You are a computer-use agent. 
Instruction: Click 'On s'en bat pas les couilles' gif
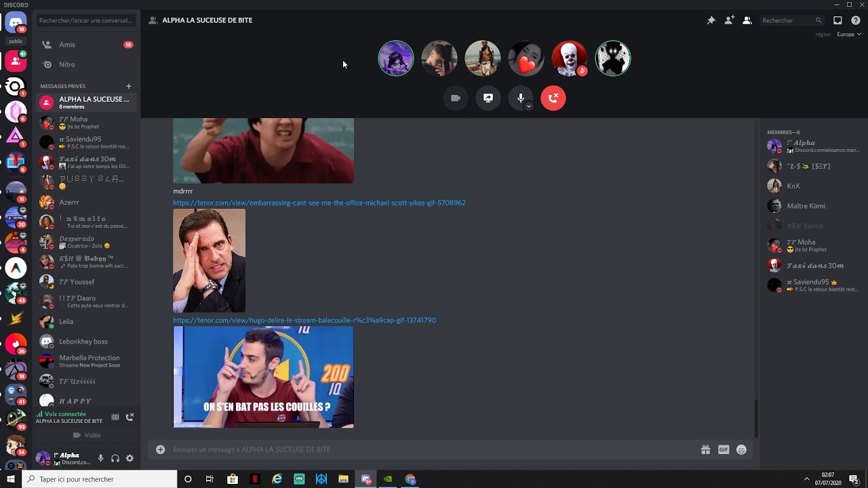263,377
